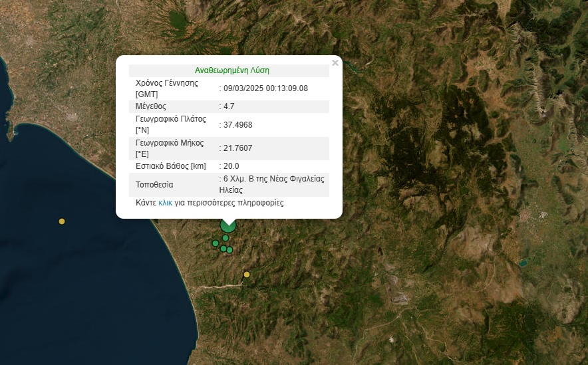The height and width of the screenshot is (365, 588).
Task: Click the 'Αναθεωρημένη Λύση' heading text
Action: point(231,70)
